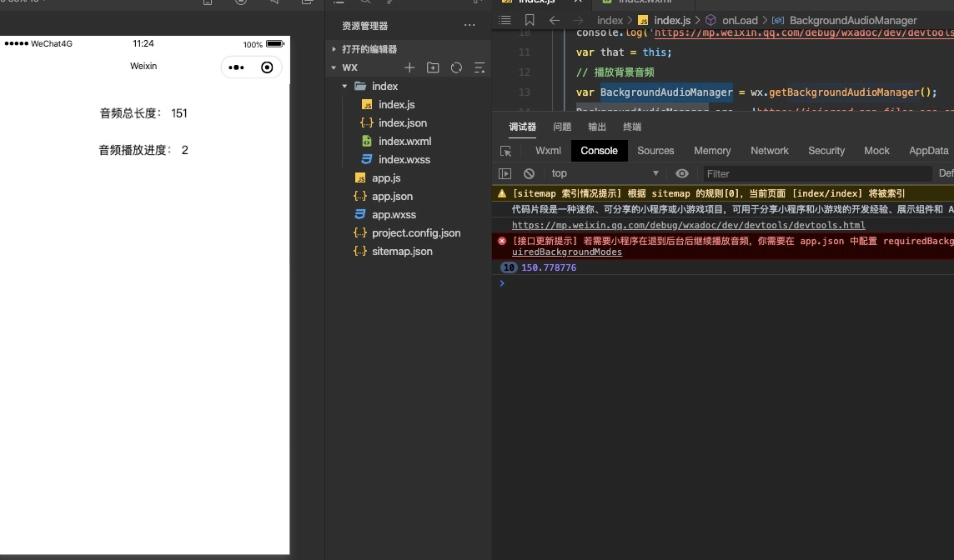Follow the uiredBackgroundModes link in error message
This screenshot has height=560, width=954.
(x=566, y=252)
